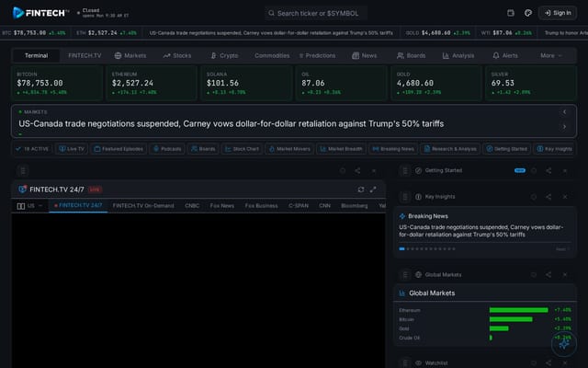The width and height of the screenshot is (588, 368).
Task: Open the Markets navigation tab
Action: click(130, 55)
